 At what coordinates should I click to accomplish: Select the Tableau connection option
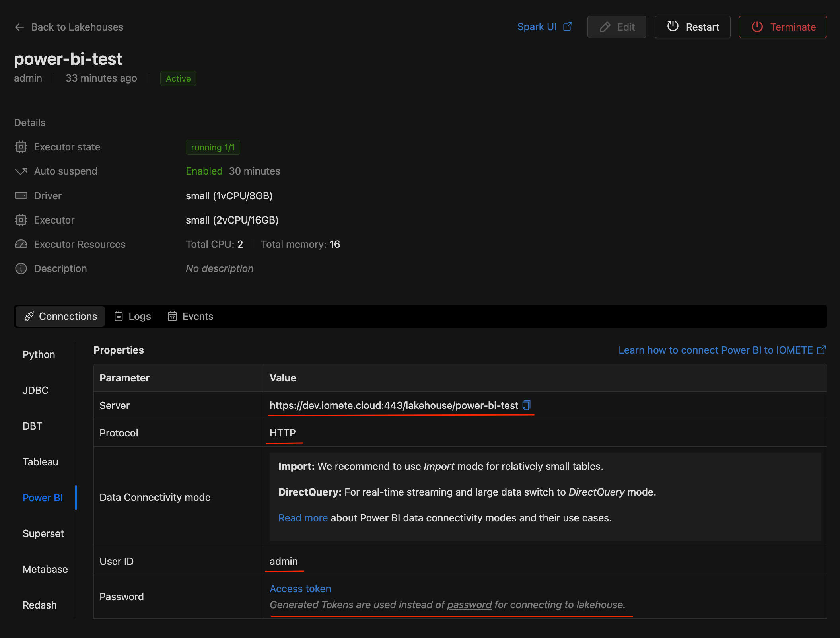pos(41,462)
